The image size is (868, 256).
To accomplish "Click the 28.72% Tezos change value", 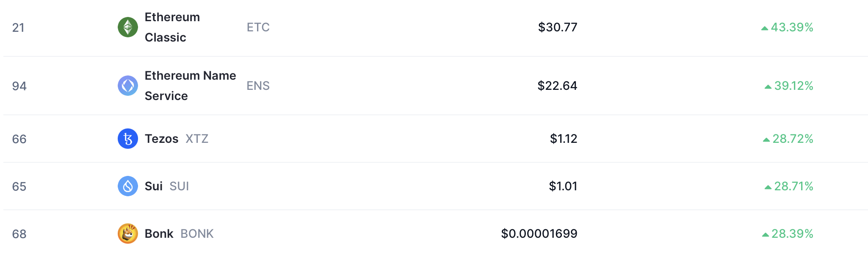I will click(x=792, y=139).
